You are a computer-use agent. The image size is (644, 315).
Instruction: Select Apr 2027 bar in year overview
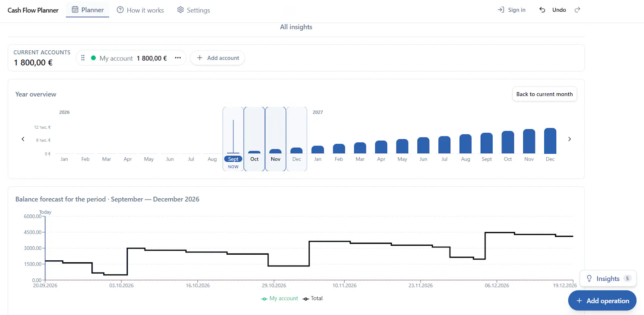coord(381,147)
